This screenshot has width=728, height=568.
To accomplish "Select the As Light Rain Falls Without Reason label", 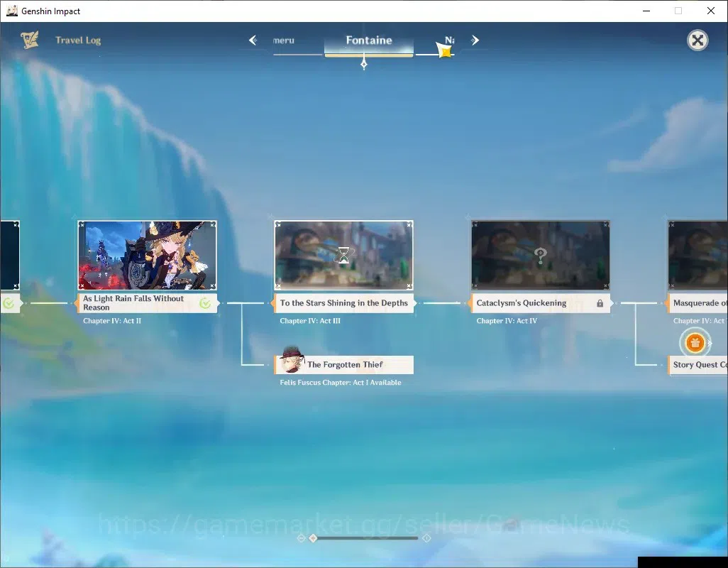I will tap(147, 302).
